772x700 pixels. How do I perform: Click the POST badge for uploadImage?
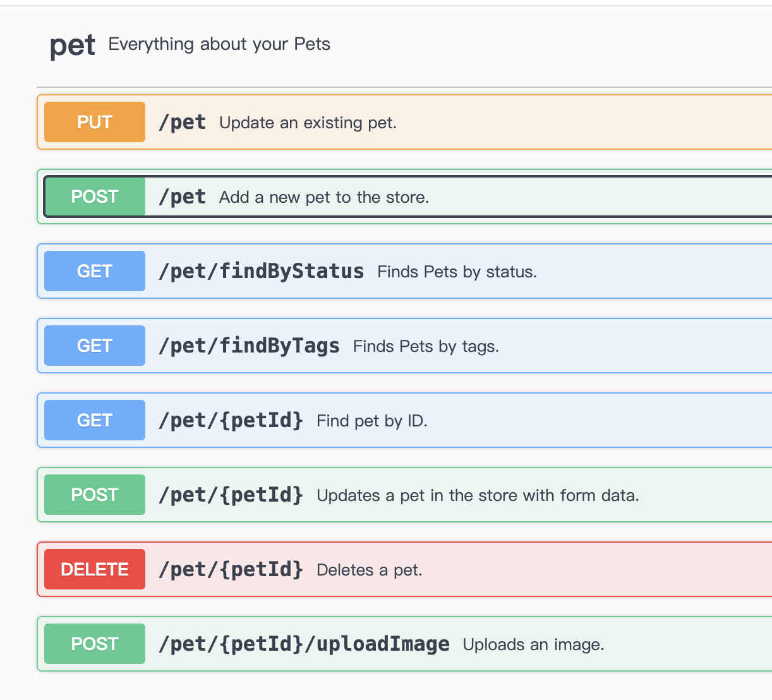tap(95, 644)
